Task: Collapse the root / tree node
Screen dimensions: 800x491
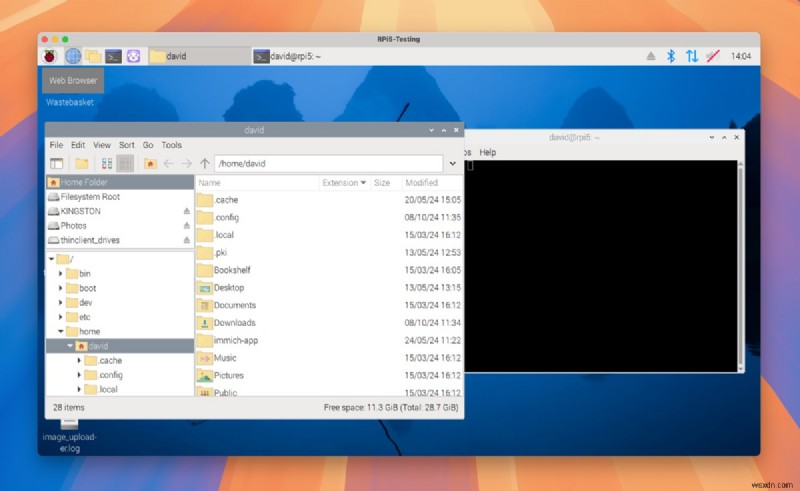Action: [52, 259]
